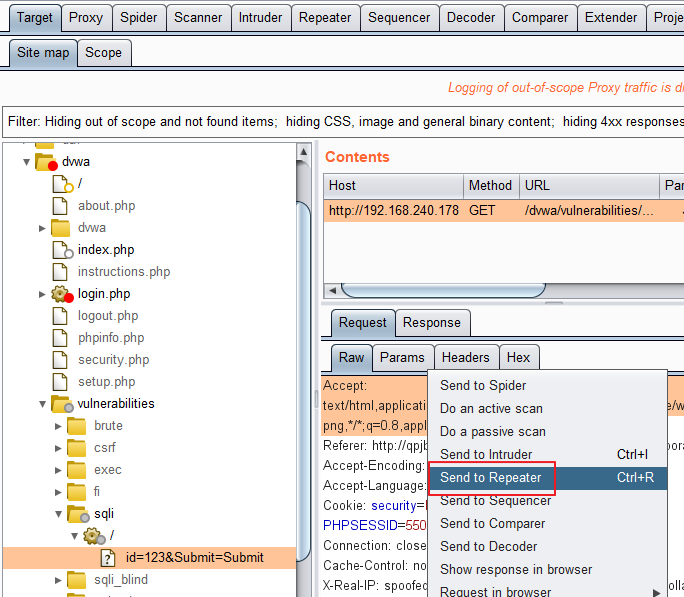Click the login.php gear icon

pos(62,294)
